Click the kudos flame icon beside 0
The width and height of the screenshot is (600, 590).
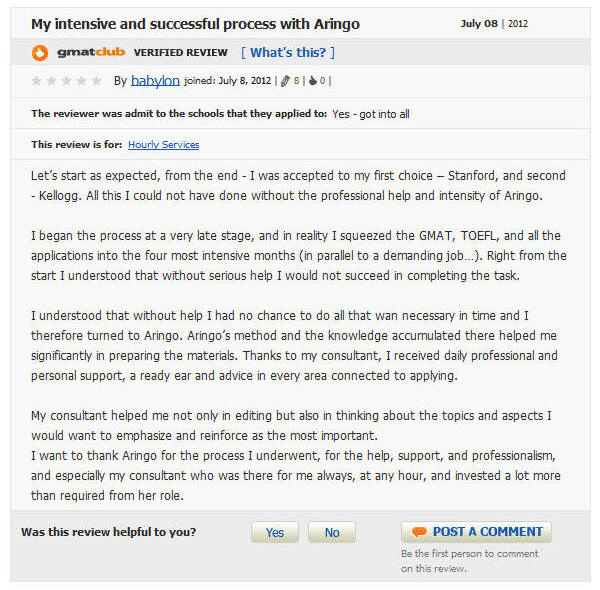313,80
